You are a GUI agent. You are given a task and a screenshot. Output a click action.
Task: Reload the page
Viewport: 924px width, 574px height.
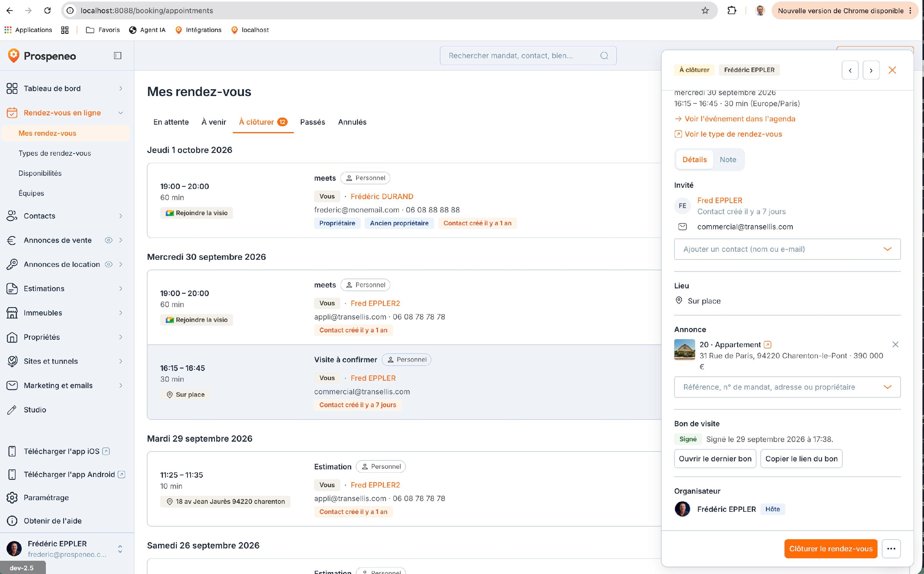point(47,11)
